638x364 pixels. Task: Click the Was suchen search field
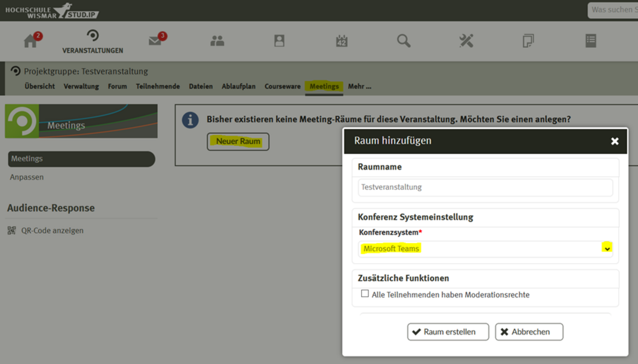click(x=613, y=10)
